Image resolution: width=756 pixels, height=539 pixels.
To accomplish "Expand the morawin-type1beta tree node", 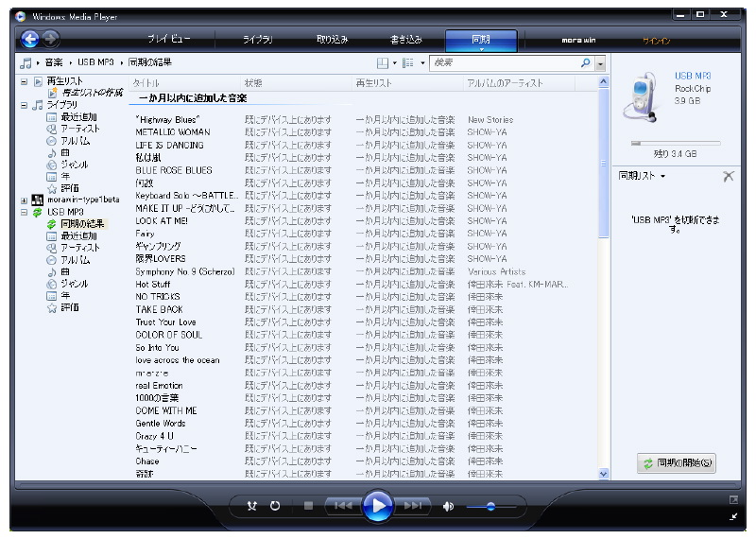I will click(x=25, y=200).
